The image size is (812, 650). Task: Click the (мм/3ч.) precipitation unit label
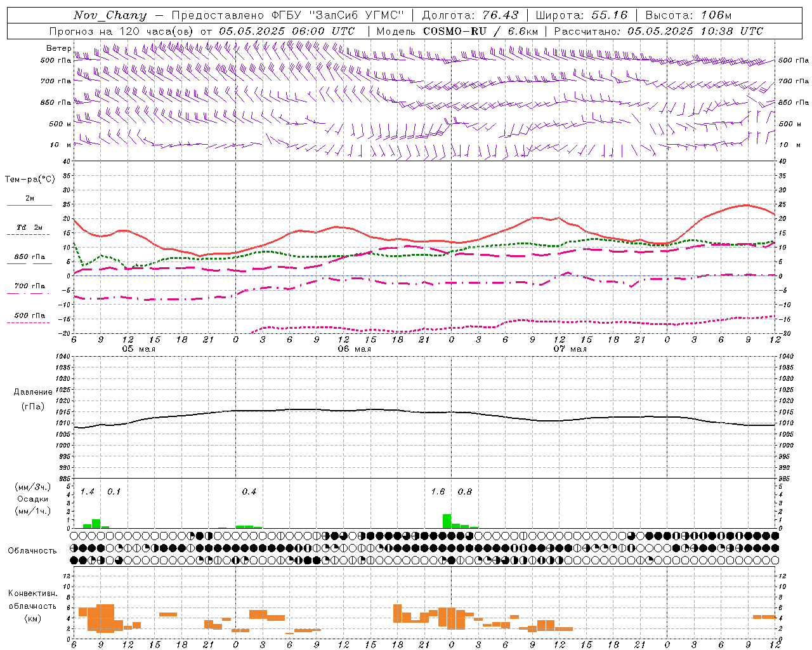(x=33, y=487)
